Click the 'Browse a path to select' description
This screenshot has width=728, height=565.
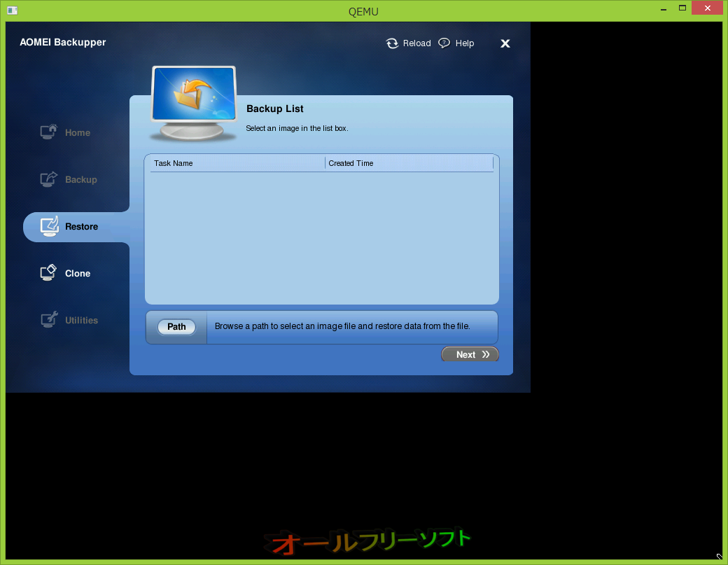[342, 326]
